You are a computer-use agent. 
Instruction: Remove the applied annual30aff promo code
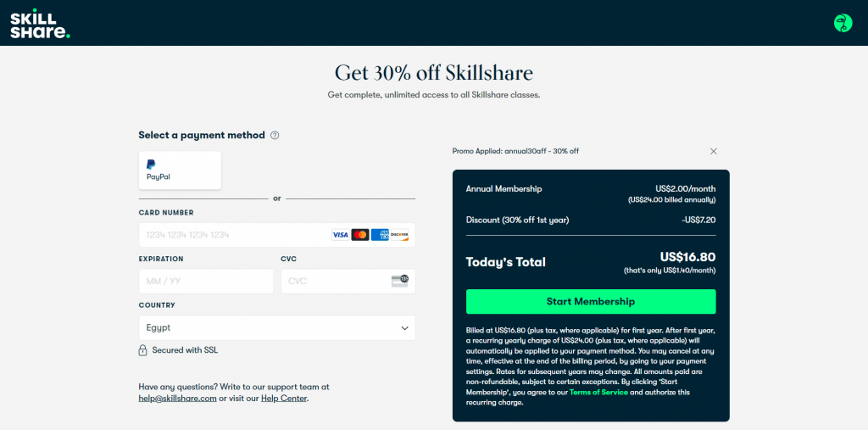click(714, 151)
